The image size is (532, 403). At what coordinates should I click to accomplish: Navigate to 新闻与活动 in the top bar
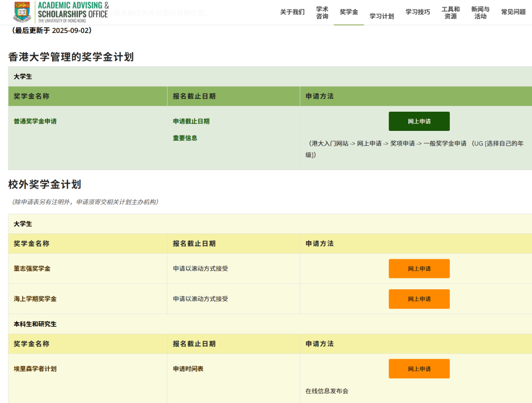480,12
